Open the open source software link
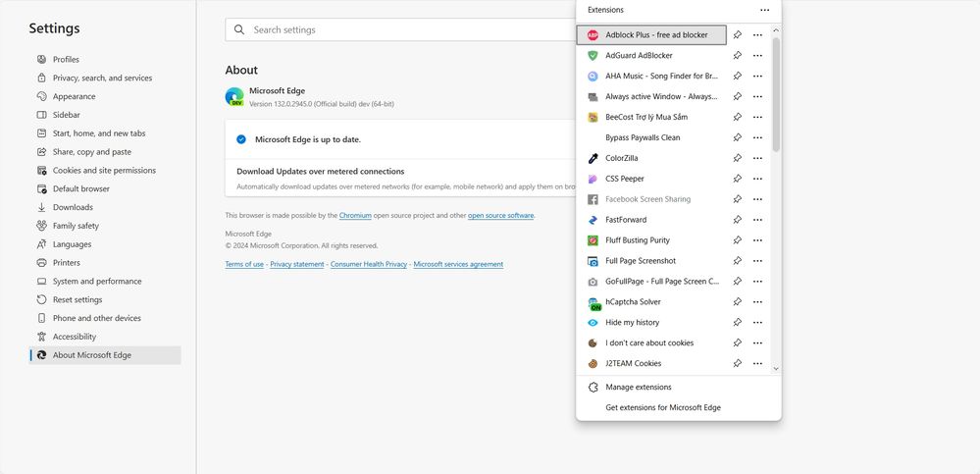Screen dimensions: 980x474 [500, 216]
